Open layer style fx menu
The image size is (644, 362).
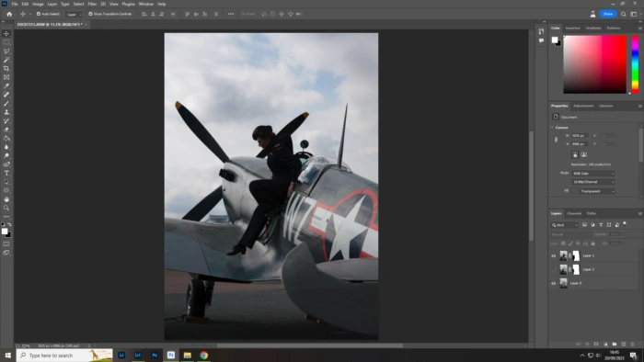pos(587,344)
